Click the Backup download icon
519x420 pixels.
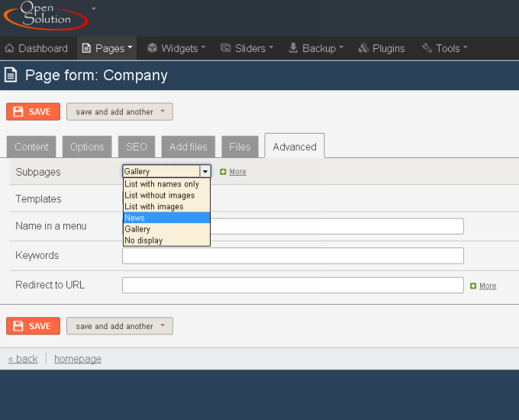point(293,48)
